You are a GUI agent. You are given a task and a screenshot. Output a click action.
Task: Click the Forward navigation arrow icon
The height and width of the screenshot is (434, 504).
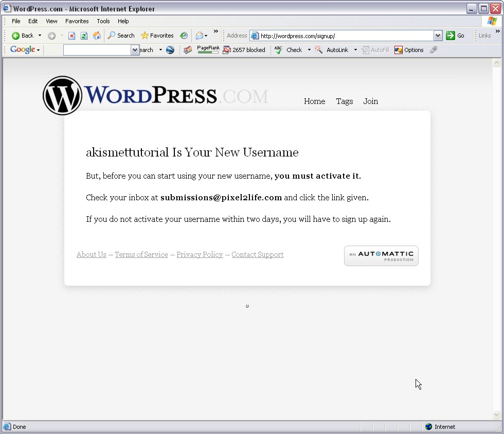(x=51, y=36)
